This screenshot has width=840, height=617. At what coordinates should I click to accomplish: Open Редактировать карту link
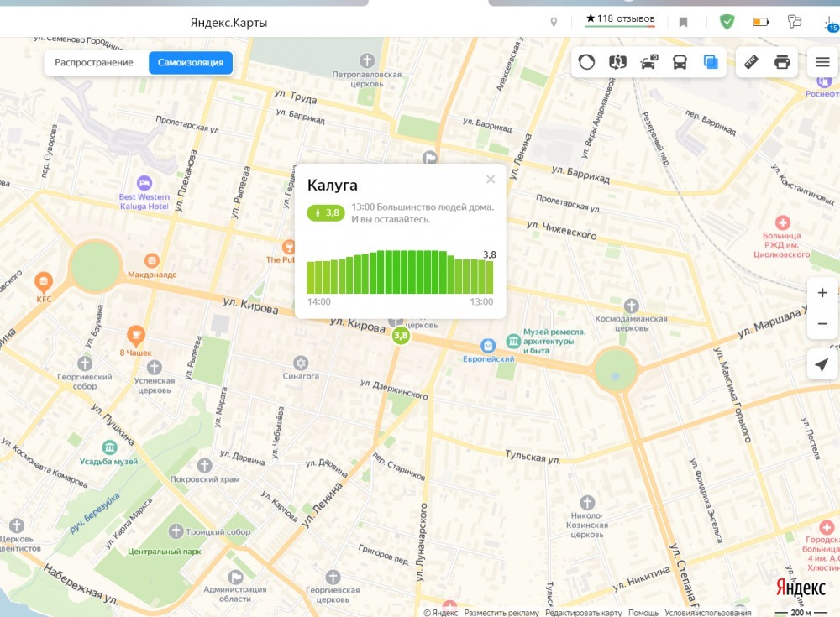point(584,613)
